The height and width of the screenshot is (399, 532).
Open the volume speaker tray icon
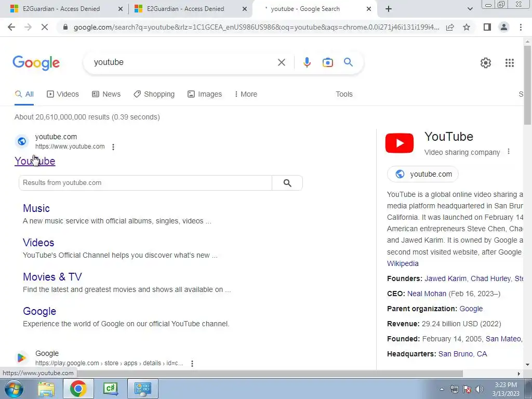480,390
